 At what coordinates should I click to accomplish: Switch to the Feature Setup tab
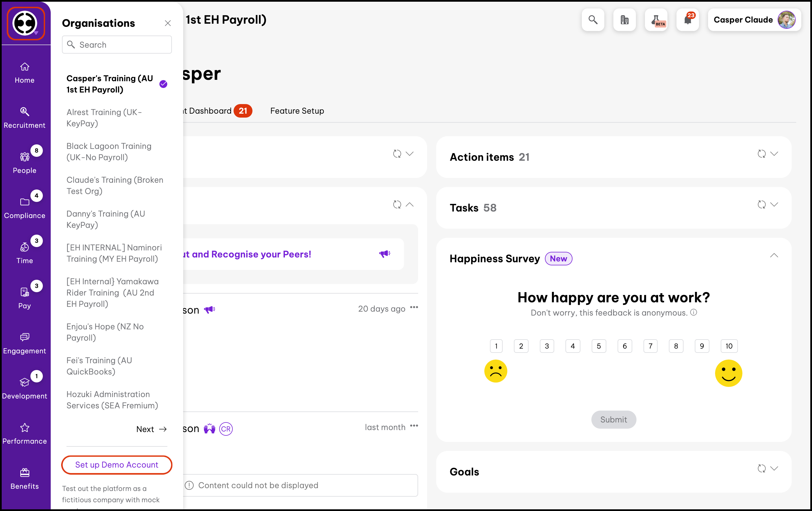297,111
